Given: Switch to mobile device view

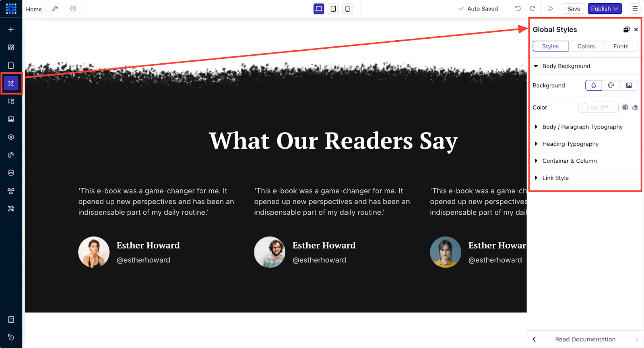Looking at the screenshot, I should click(x=347, y=8).
